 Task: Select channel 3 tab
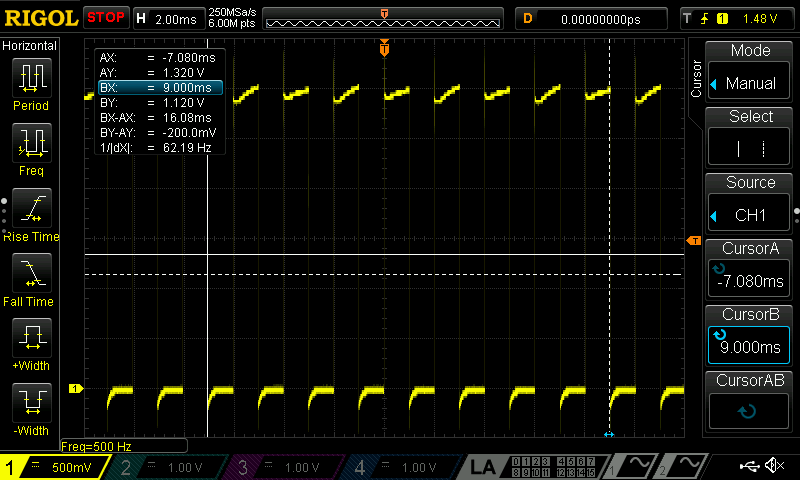click(283, 467)
